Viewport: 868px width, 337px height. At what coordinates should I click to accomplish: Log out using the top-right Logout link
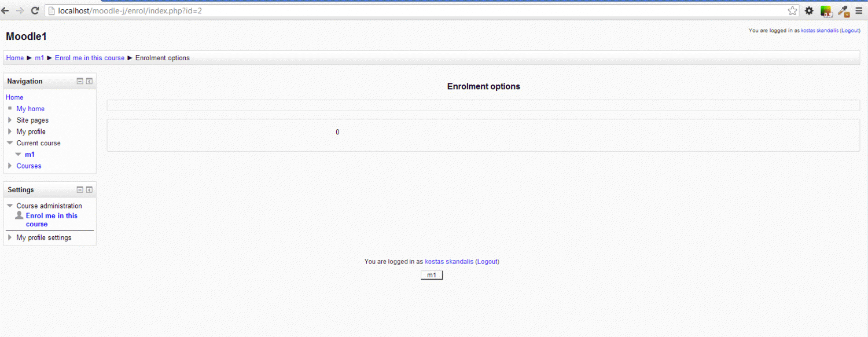pos(850,31)
